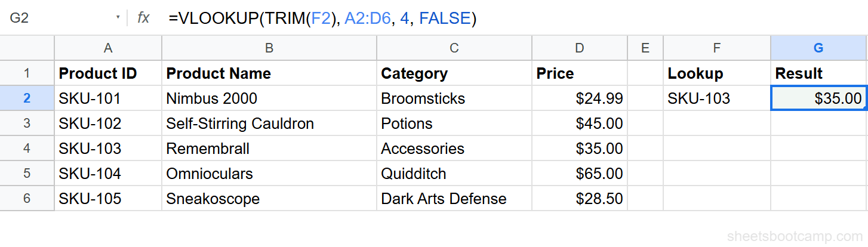Select the Nimbus 2000 cell
Screen dimensions: 868x247
269,98
